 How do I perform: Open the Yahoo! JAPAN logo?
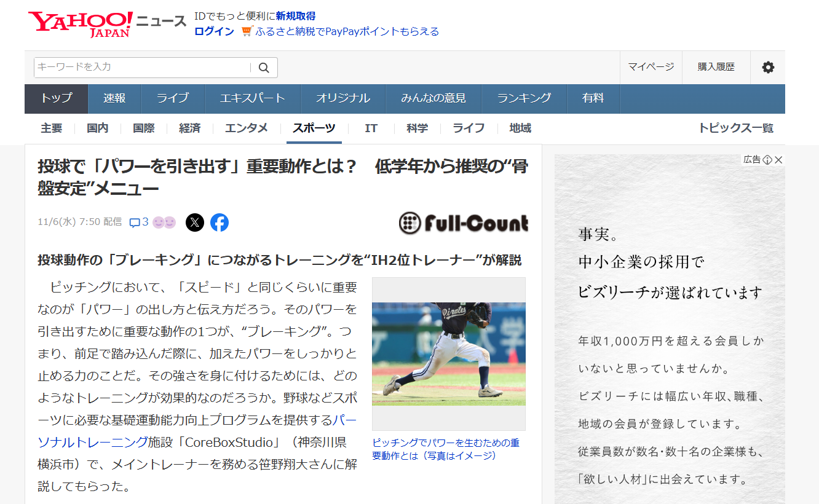pyautogui.click(x=81, y=24)
